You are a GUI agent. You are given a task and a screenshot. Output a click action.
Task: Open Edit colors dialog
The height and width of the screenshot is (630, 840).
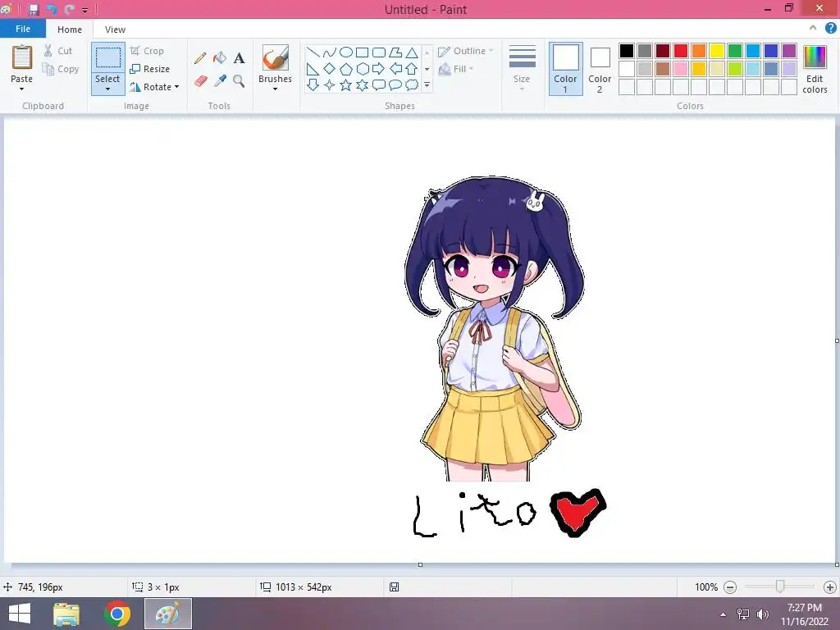pyautogui.click(x=815, y=69)
